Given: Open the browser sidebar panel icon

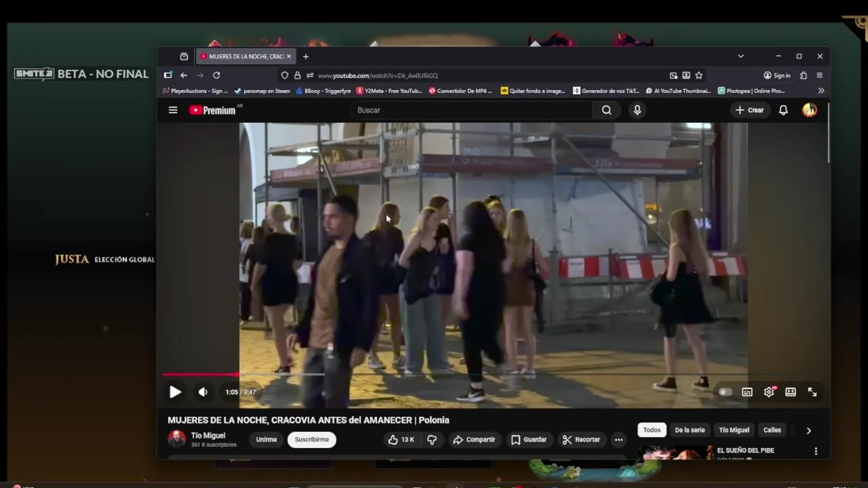Looking at the screenshot, I should [168, 75].
